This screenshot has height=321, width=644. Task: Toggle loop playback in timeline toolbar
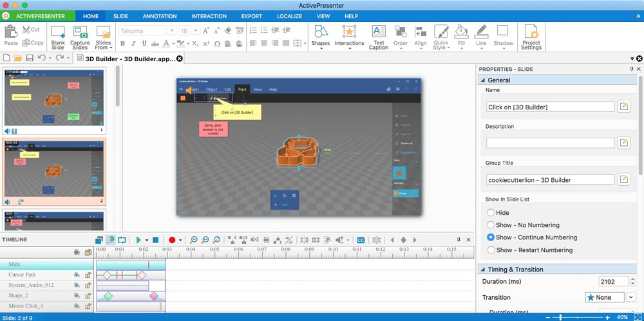tap(122, 240)
